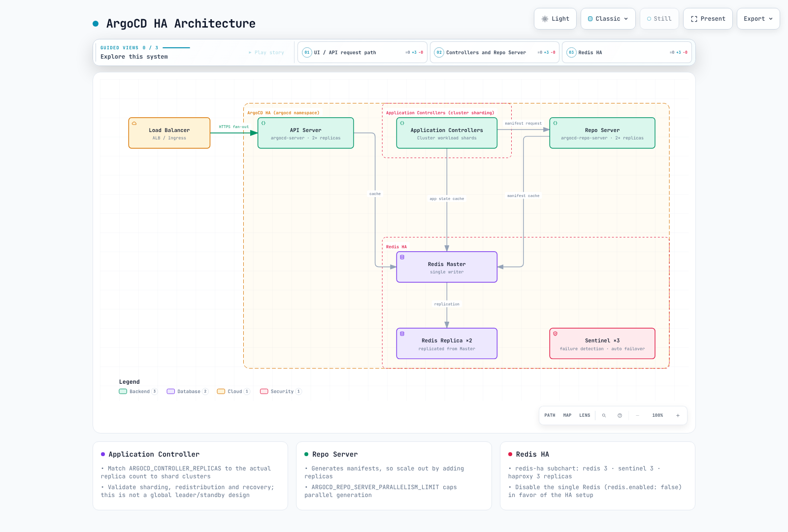Switch to PATH mode
This screenshot has height=532, width=788.
pyautogui.click(x=550, y=415)
